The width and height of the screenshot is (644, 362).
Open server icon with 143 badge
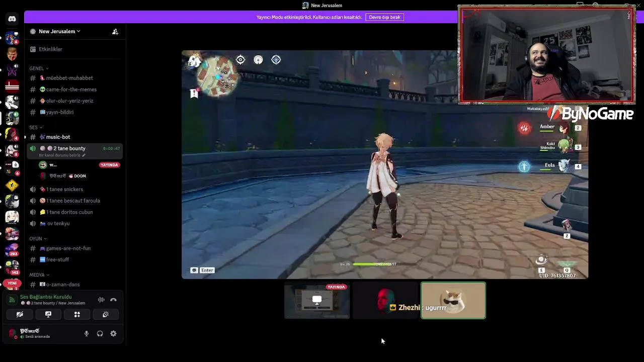12,267
